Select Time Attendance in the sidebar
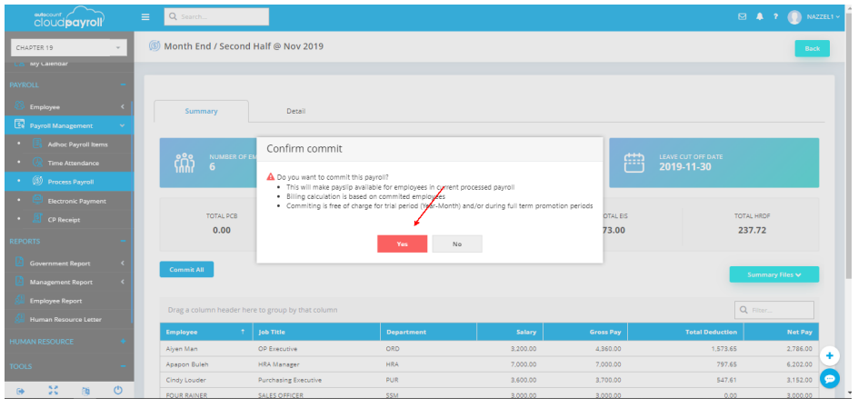 [x=73, y=164]
